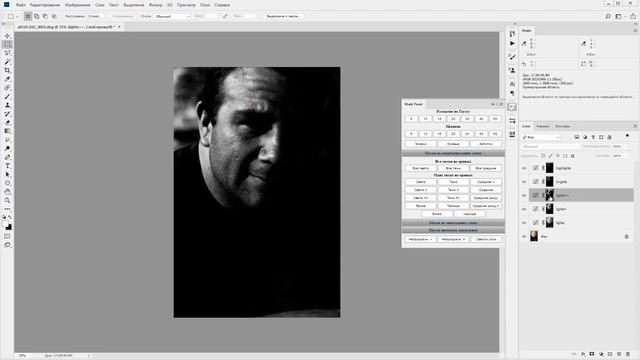Click Все средние button in Mask Panel
This screenshot has width=640, height=360.
click(x=486, y=168)
